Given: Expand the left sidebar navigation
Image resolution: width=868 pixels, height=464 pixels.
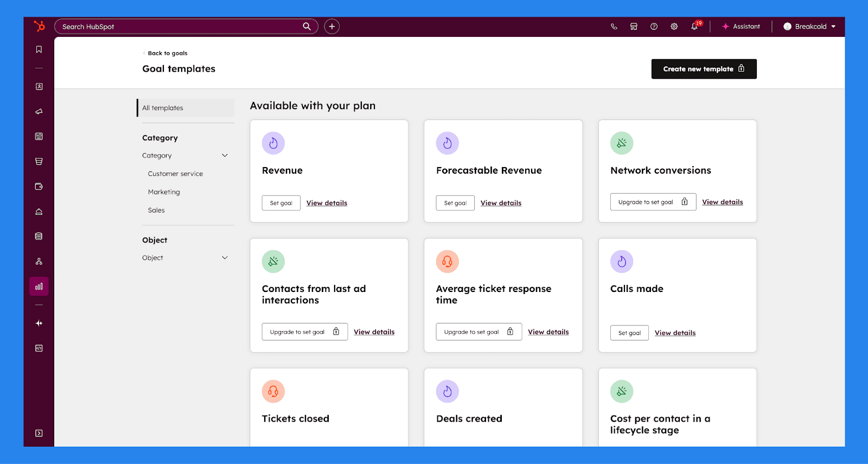Looking at the screenshot, I should coord(39,433).
